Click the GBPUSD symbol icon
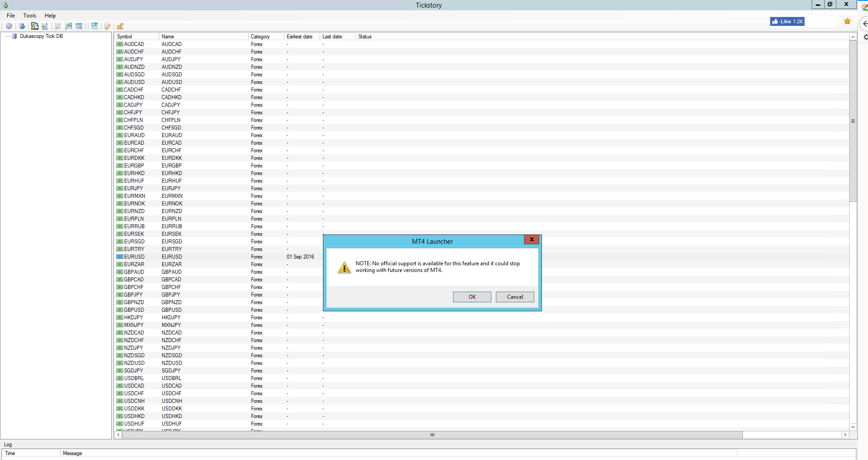 120,310
